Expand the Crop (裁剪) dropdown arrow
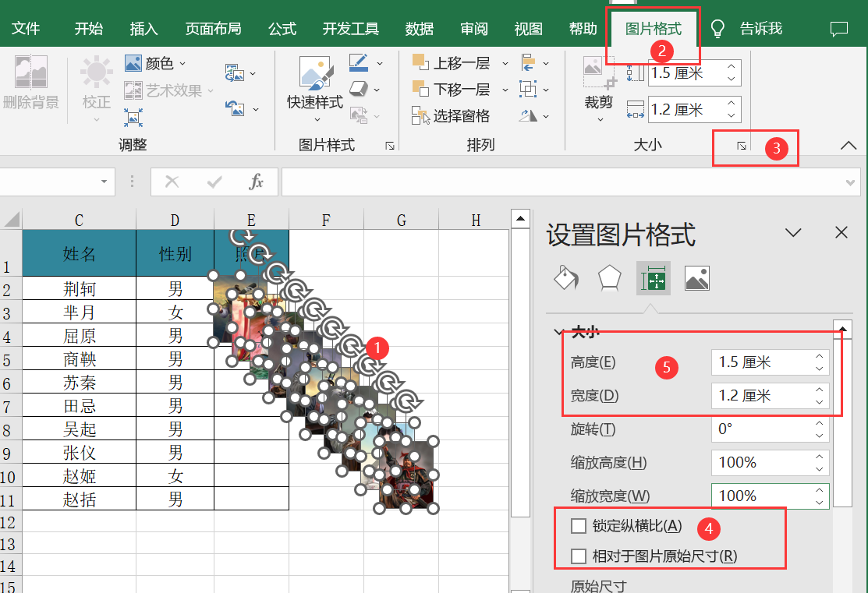868x593 pixels. pyautogui.click(x=600, y=118)
